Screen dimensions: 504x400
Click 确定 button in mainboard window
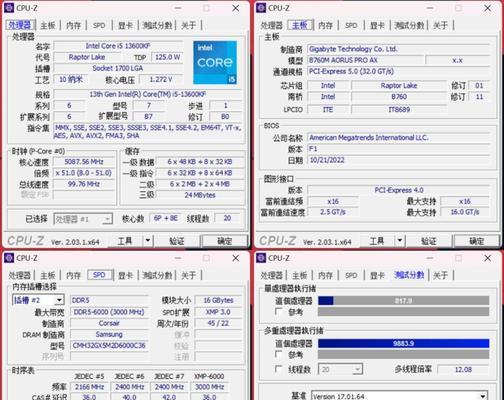(477, 240)
